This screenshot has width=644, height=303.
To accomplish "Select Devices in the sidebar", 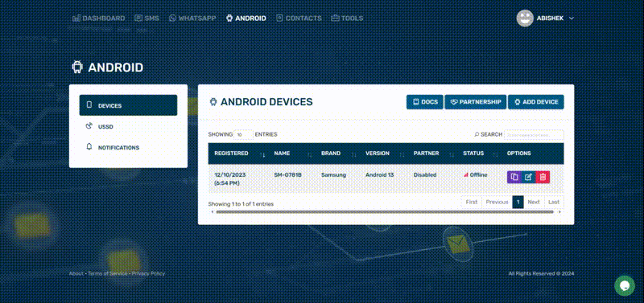I will click(128, 105).
